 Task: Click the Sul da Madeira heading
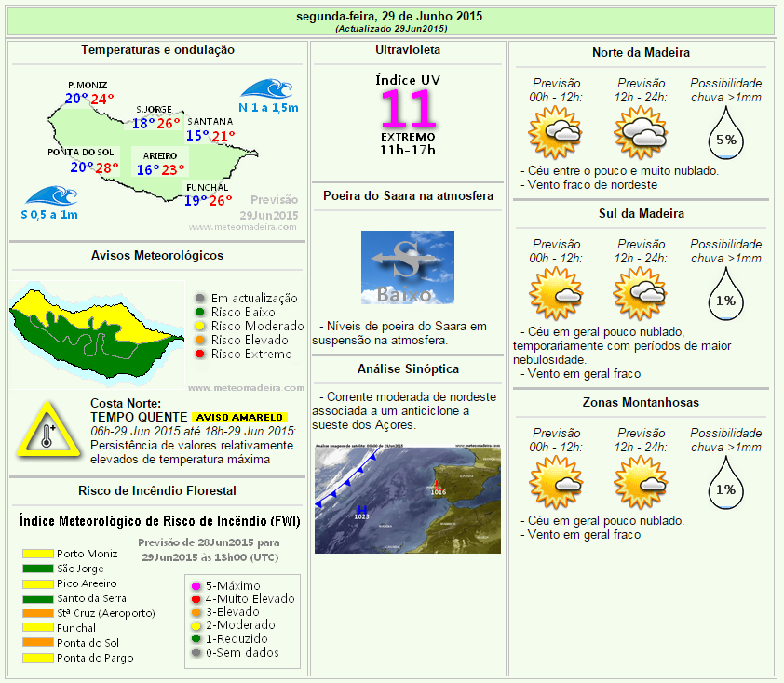pyautogui.click(x=641, y=213)
